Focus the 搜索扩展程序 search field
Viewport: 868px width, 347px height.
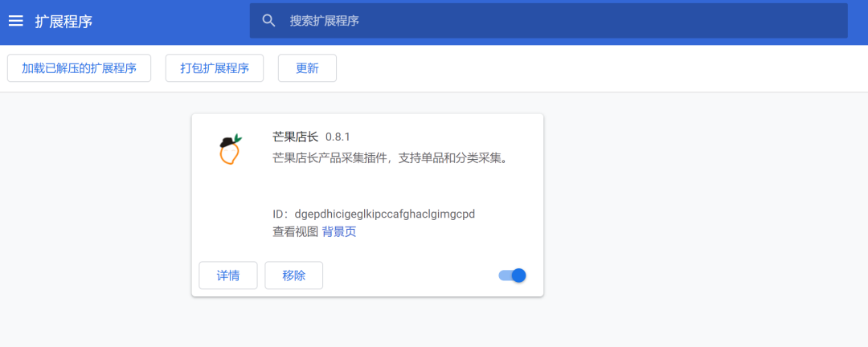pos(563,21)
